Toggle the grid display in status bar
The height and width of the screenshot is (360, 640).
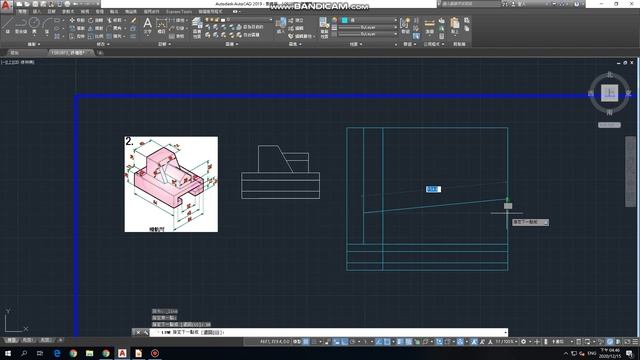point(306,342)
